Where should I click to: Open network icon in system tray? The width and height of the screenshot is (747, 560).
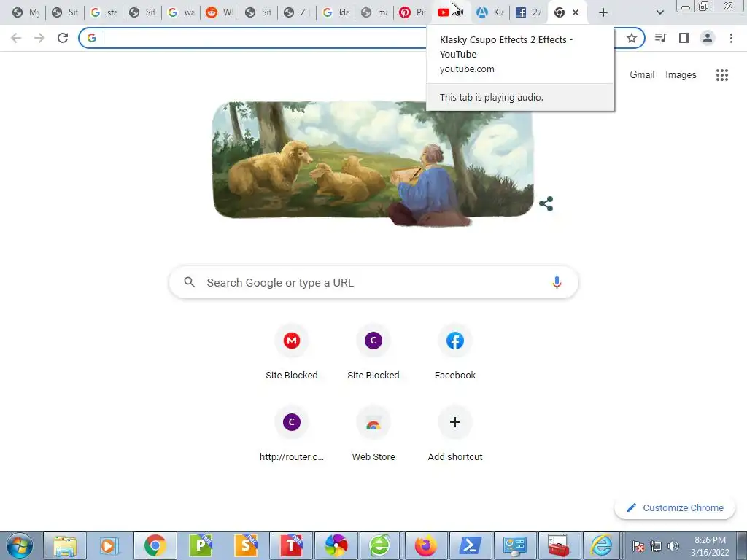(656, 546)
